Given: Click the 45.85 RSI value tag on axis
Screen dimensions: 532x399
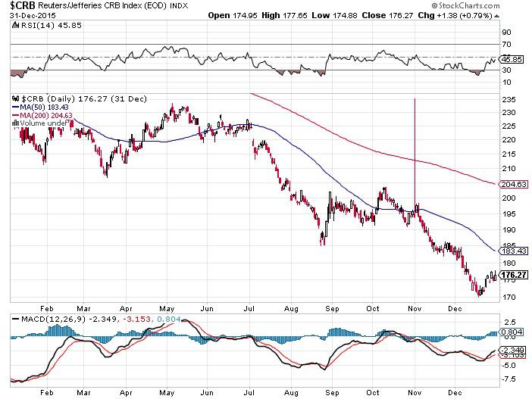Looking at the screenshot, I should click(x=512, y=59).
